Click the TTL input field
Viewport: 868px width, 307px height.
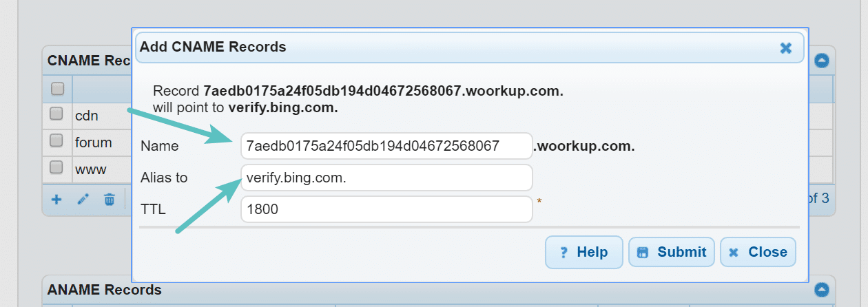pyautogui.click(x=386, y=209)
